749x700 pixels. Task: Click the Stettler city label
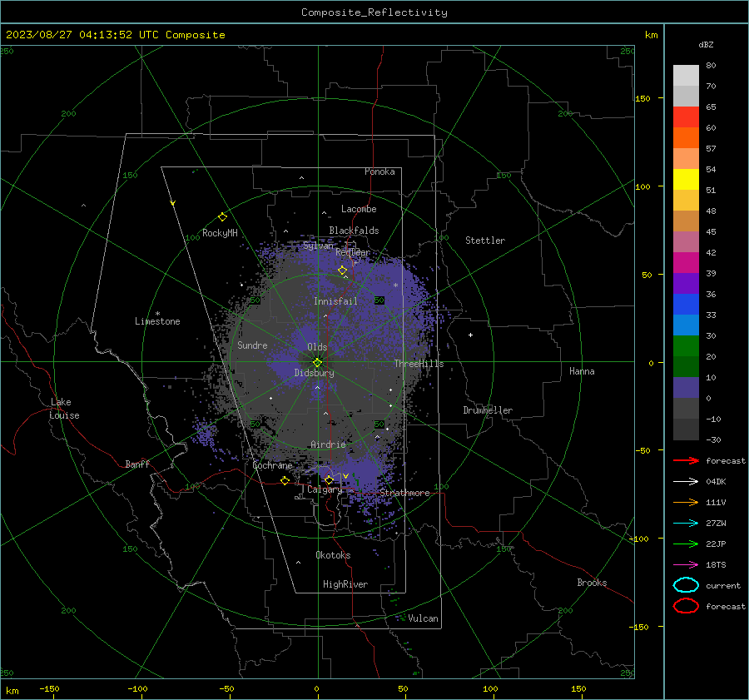pyautogui.click(x=485, y=241)
